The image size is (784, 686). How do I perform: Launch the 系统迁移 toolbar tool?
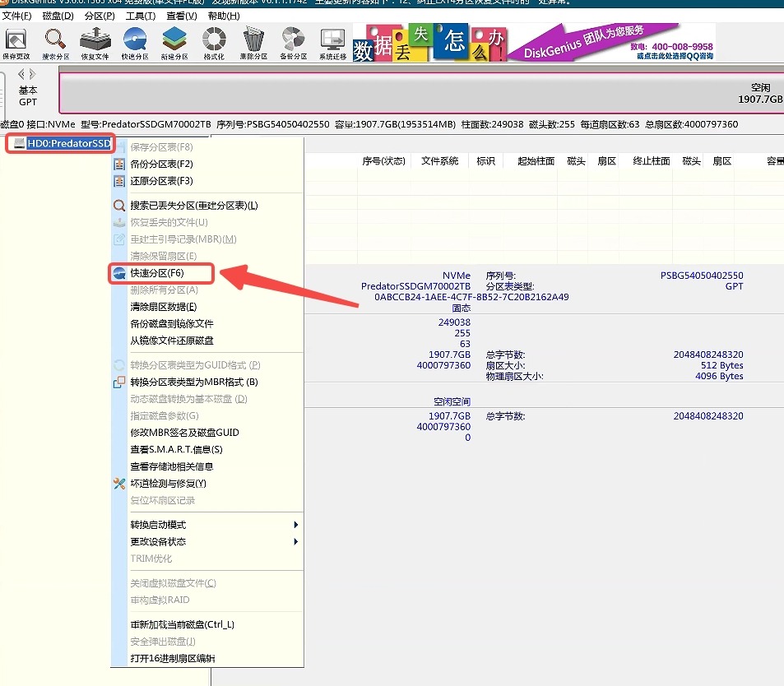(x=332, y=44)
